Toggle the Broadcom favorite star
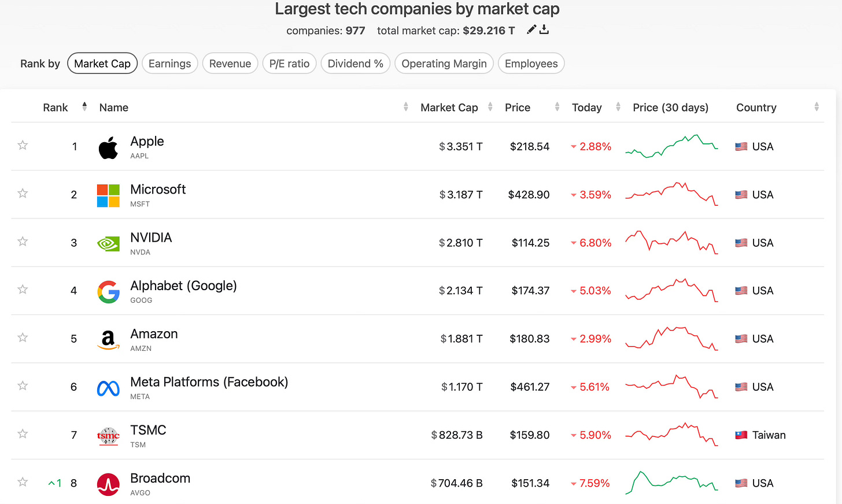The image size is (842, 504). (23, 481)
